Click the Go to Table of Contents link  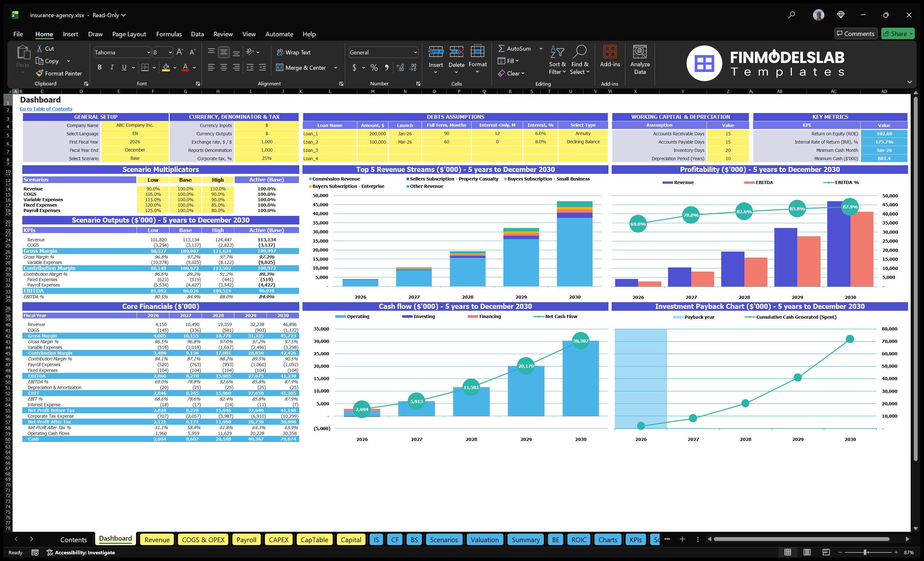tap(46, 108)
